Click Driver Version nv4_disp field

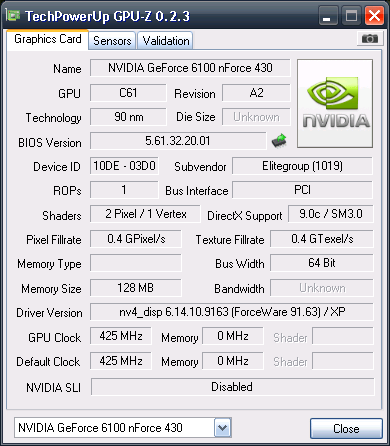pos(232,312)
